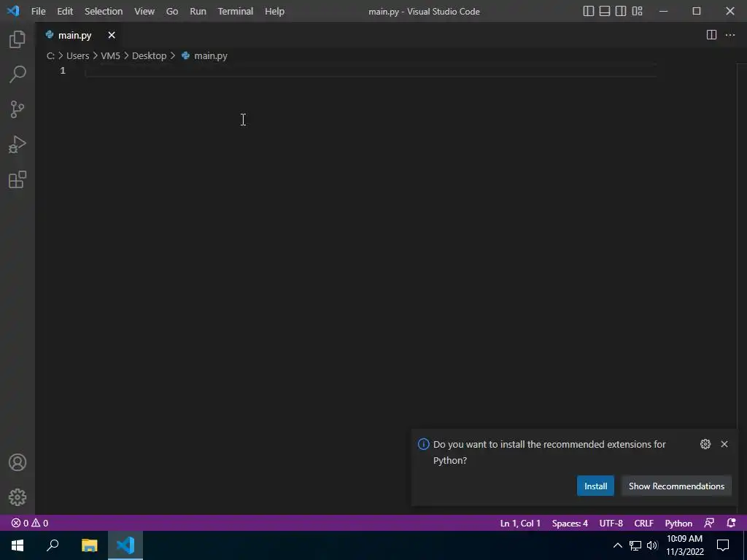Open the Go menu
The height and width of the screenshot is (560, 747).
[172, 11]
